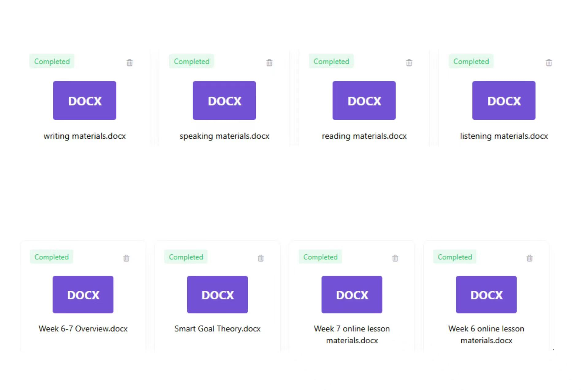Click the file name speaking materials.docx
The image size is (588, 392).
click(x=224, y=136)
